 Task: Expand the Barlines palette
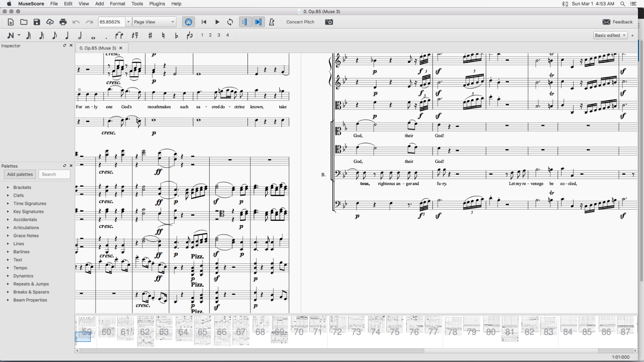(x=8, y=252)
